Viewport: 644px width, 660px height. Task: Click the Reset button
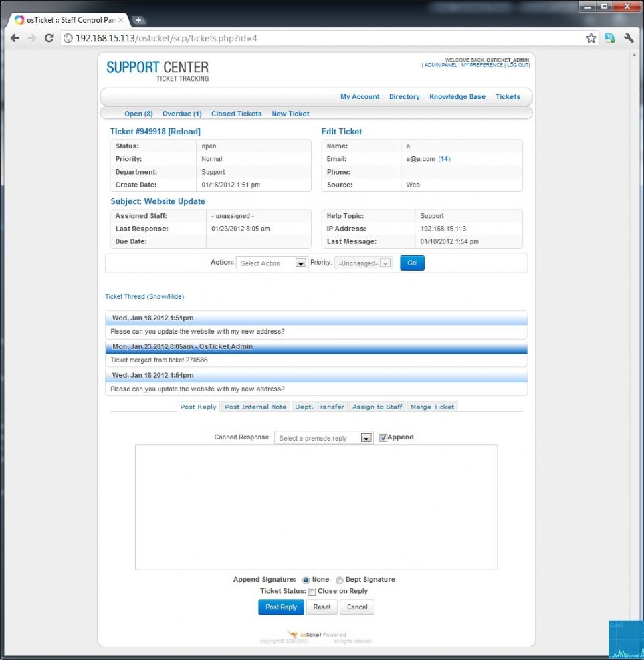tap(322, 607)
